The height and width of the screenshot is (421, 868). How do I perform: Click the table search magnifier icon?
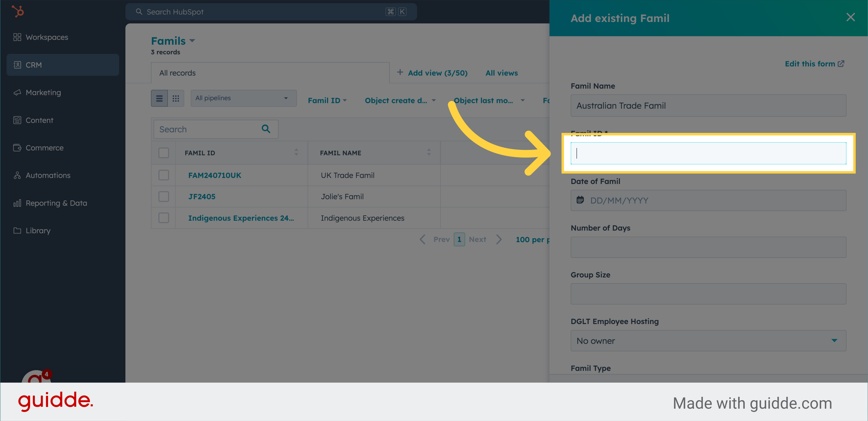tap(266, 129)
